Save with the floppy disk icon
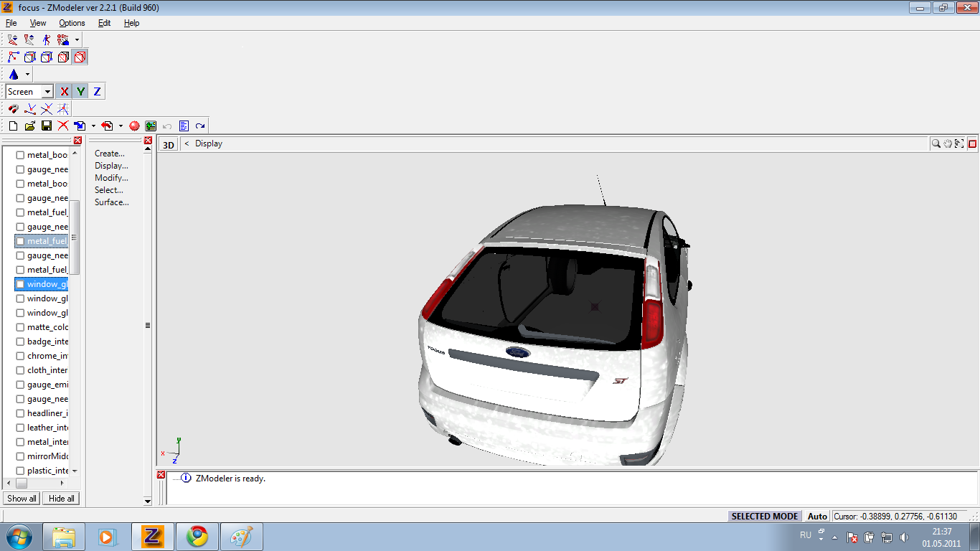980x551 pixels. click(46, 126)
